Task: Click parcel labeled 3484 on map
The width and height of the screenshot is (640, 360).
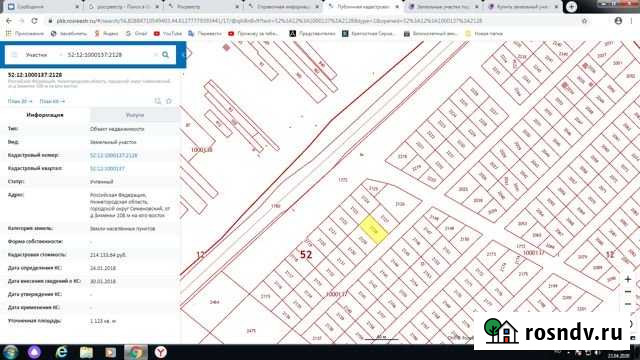Action: click(214, 302)
